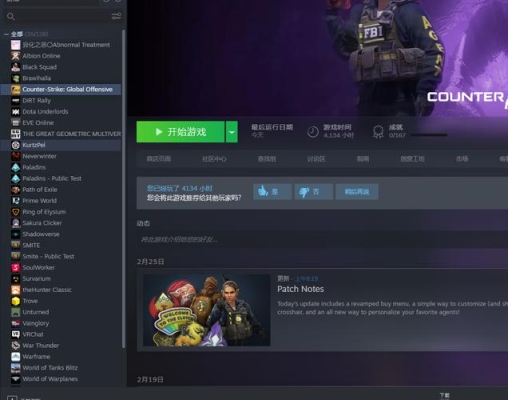The width and height of the screenshot is (508, 400).
Task: Click the Counter-Strike: Global Offensive icon
Action: (16, 89)
